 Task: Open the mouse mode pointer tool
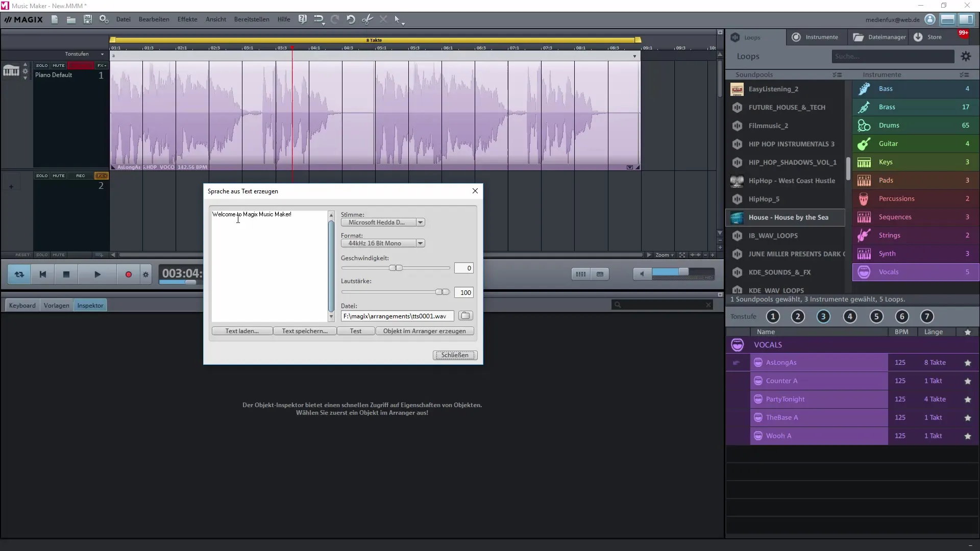coord(399,19)
